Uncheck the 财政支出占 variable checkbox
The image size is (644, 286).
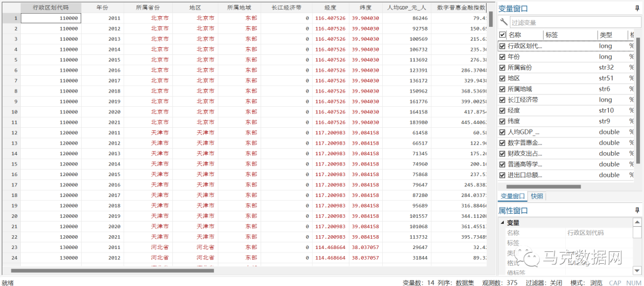(502, 153)
